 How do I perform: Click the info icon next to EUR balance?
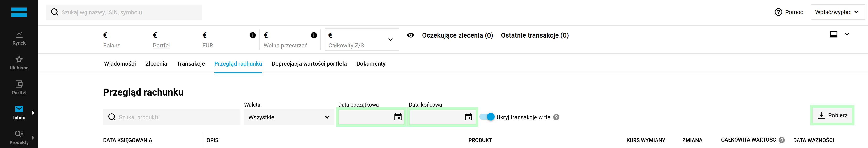click(253, 35)
